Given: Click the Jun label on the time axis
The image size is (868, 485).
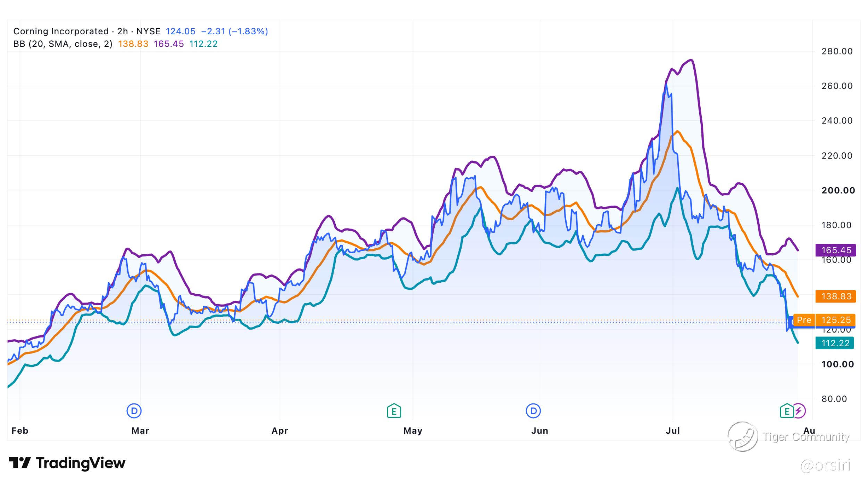Looking at the screenshot, I should point(540,431).
